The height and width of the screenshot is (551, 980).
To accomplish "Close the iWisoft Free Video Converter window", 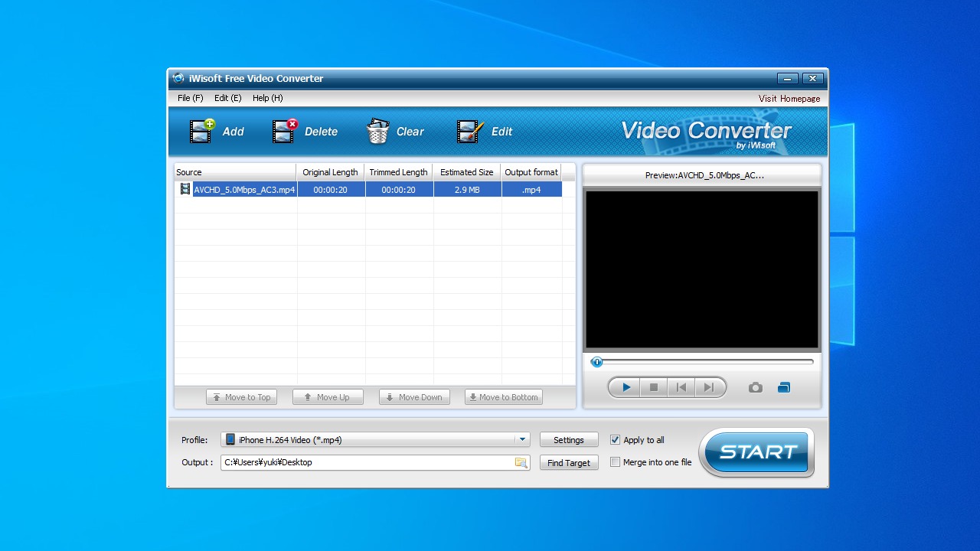I will pyautogui.click(x=813, y=79).
